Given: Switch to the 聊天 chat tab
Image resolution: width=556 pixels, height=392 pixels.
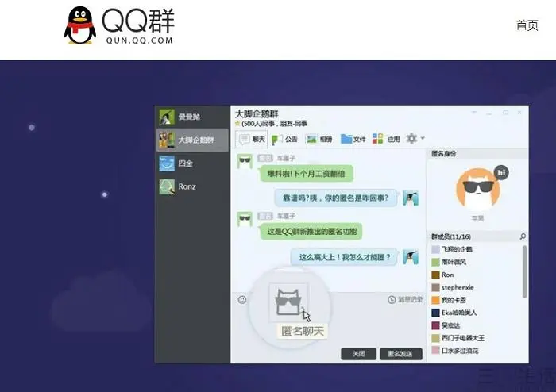Looking at the screenshot, I should click(x=252, y=139).
